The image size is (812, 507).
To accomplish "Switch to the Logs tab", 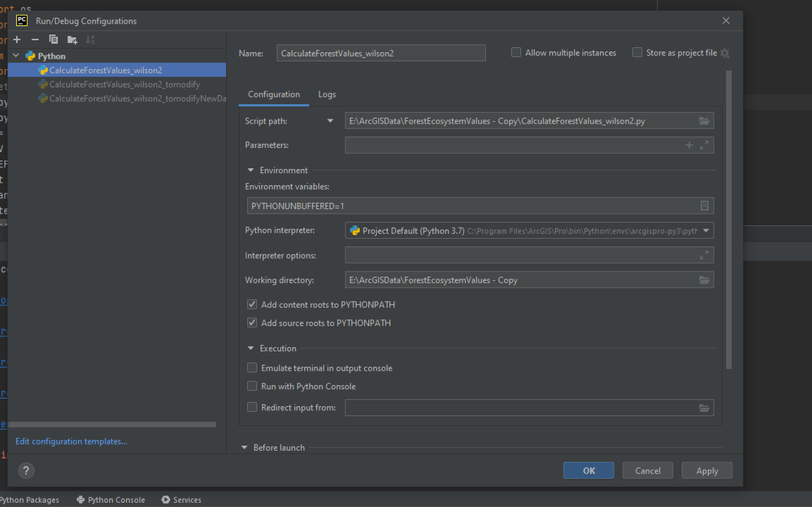I will [x=327, y=94].
